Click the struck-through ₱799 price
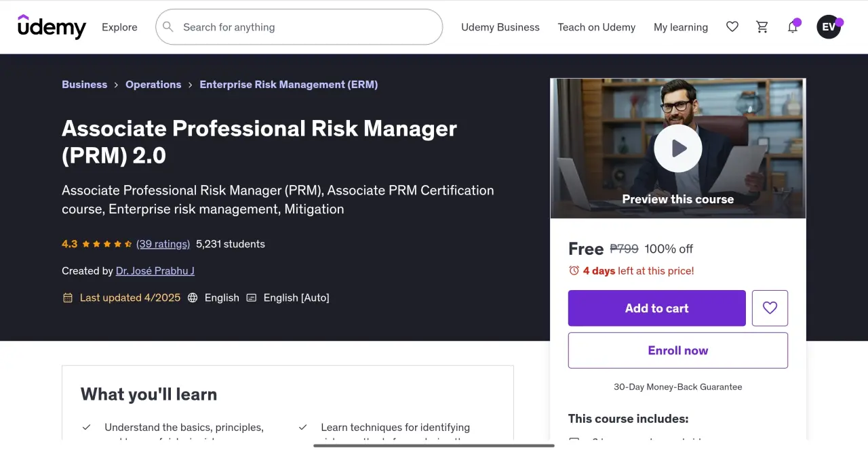The image size is (868, 452). click(625, 249)
